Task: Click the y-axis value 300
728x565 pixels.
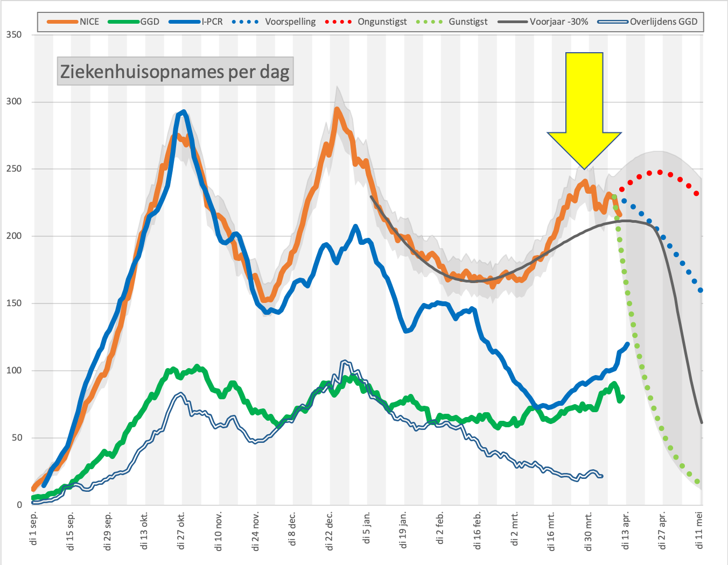Action: (x=14, y=102)
